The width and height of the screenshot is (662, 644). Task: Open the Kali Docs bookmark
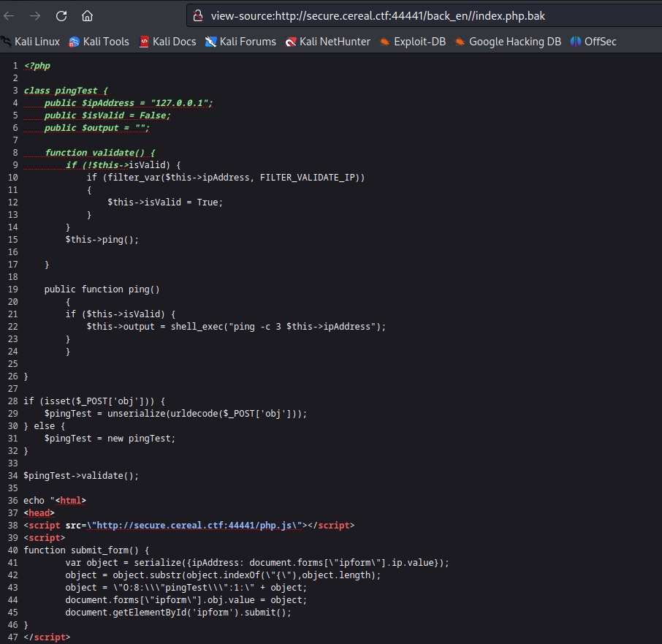168,42
